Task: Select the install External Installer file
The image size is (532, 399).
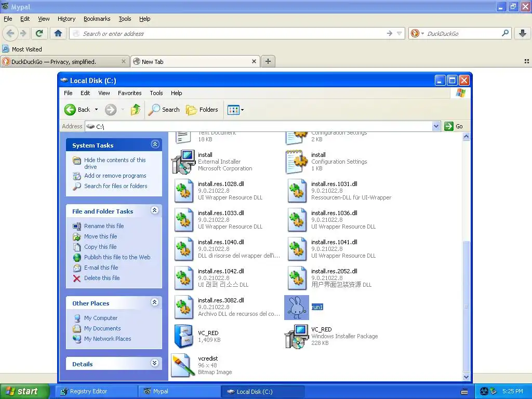Action: (213, 162)
